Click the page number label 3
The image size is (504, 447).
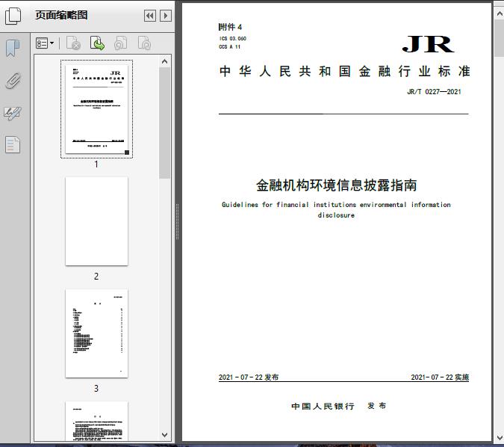click(x=96, y=389)
